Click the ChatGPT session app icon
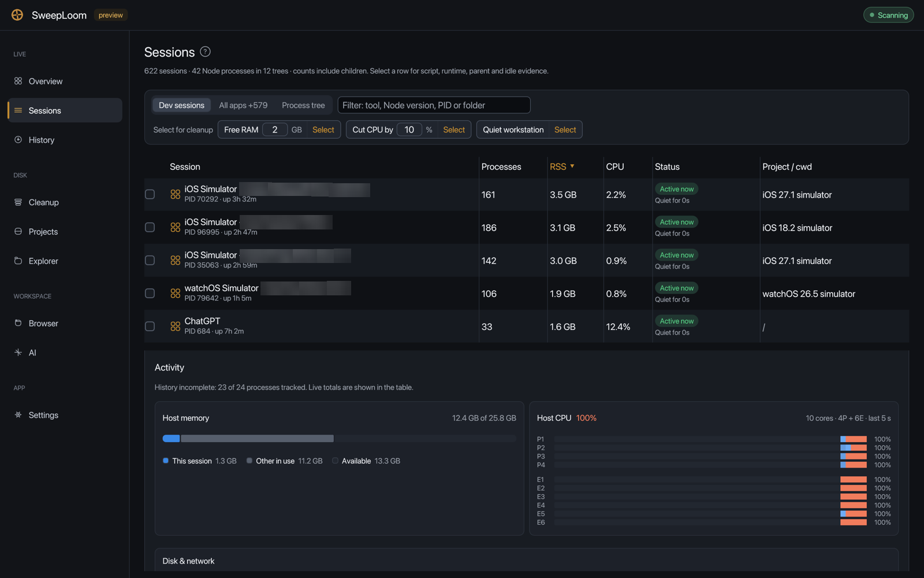924x578 pixels. [176, 327]
